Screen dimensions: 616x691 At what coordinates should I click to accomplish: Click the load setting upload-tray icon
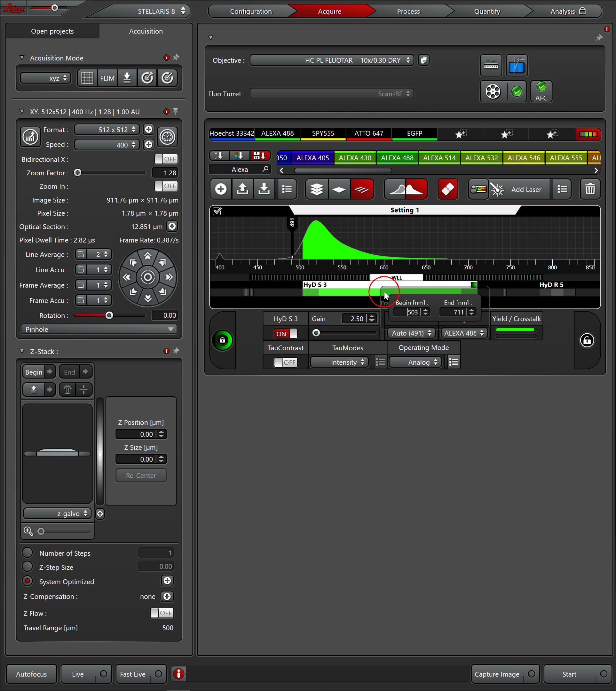242,189
